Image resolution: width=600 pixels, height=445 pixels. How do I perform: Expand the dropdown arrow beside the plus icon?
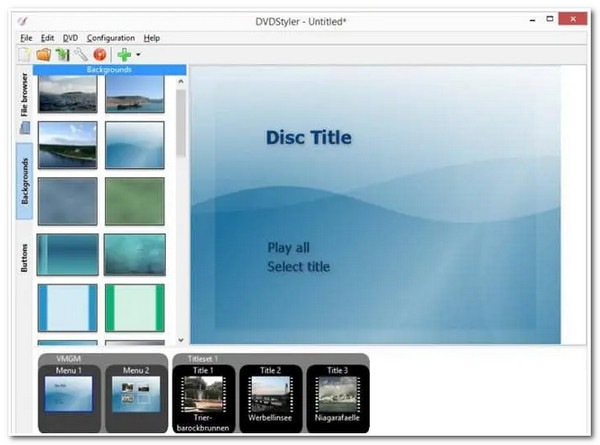[x=138, y=55]
